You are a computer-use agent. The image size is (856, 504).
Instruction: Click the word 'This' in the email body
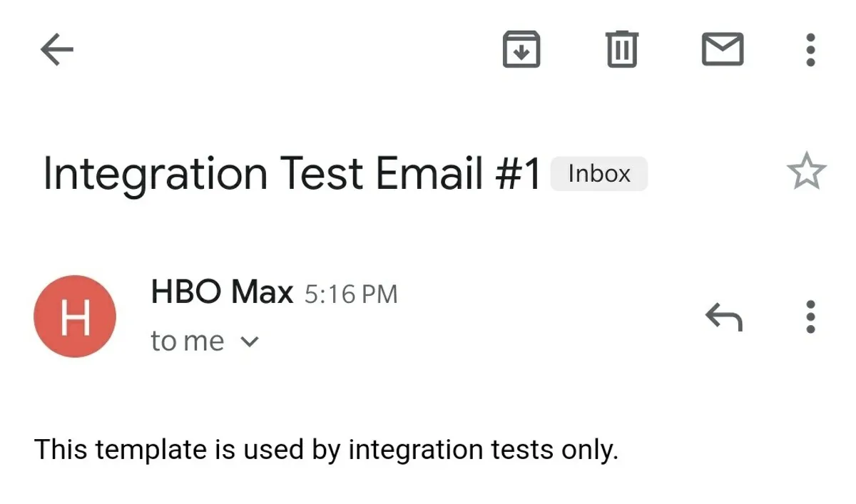61,450
